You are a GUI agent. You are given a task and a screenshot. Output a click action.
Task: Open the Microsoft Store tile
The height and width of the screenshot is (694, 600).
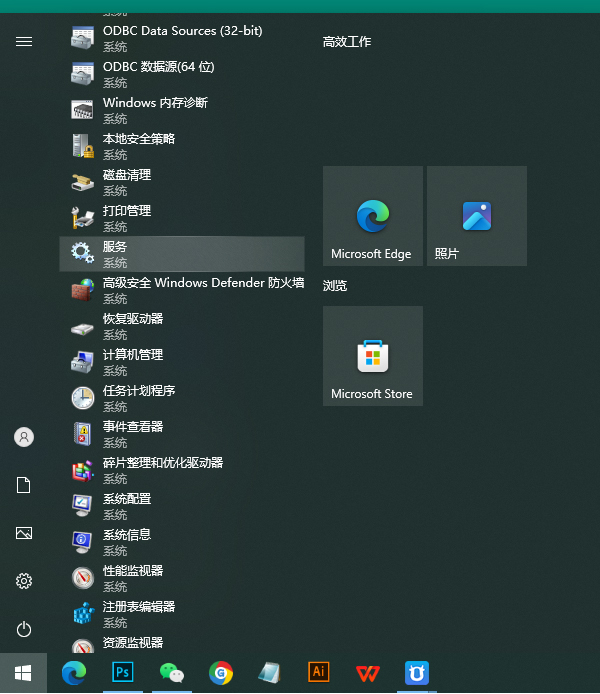[372, 356]
